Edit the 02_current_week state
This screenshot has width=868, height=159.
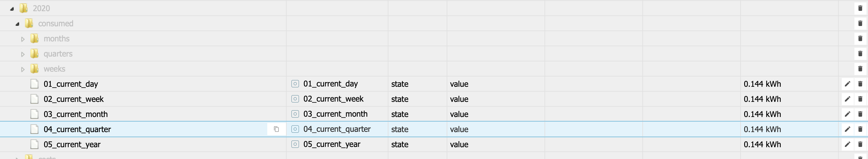point(847,99)
